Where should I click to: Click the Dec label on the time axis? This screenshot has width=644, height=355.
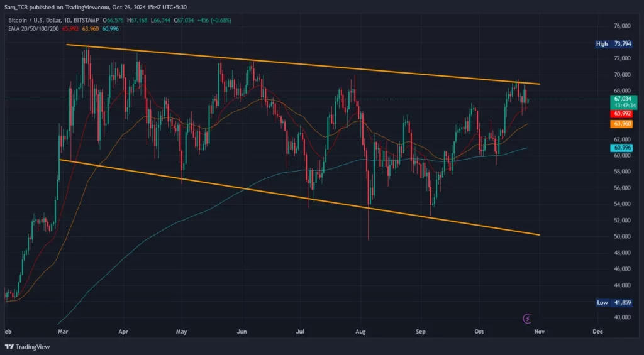pyautogui.click(x=597, y=331)
